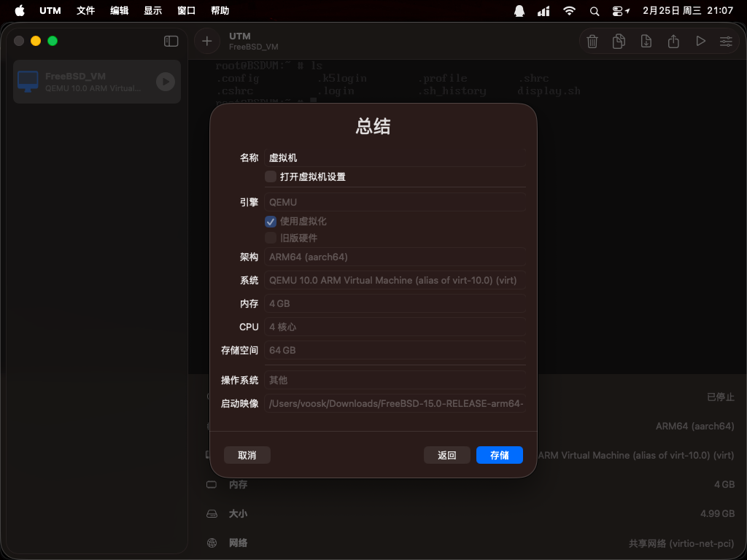Click the 架构 ARM64 (aarch64) field
747x560 pixels.
tap(395, 257)
